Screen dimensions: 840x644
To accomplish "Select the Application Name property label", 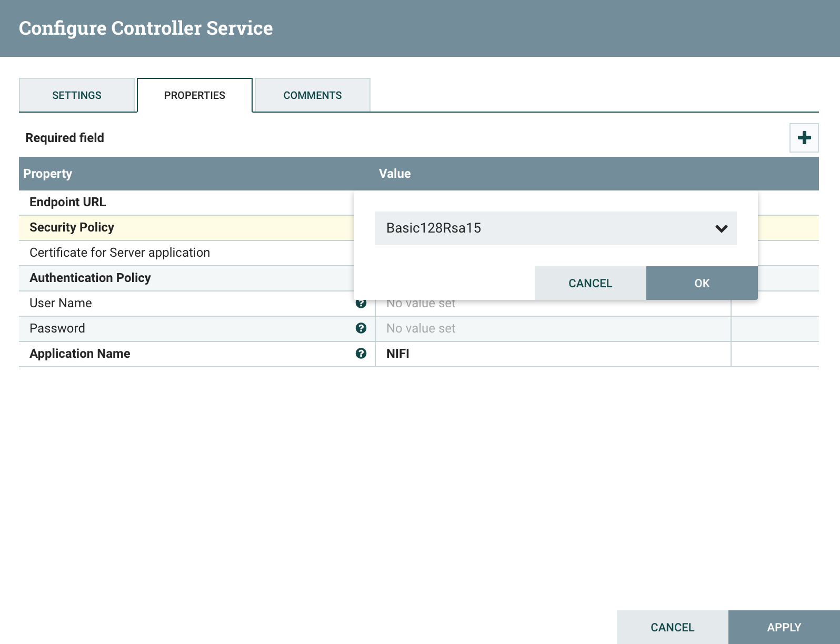I will [80, 354].
